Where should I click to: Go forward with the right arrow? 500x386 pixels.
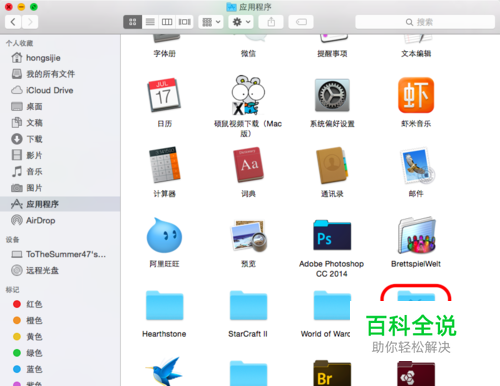30,22
